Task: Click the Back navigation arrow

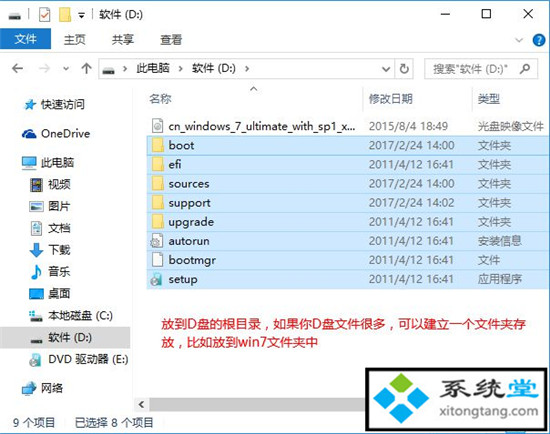Action: (x=18, y=68)
